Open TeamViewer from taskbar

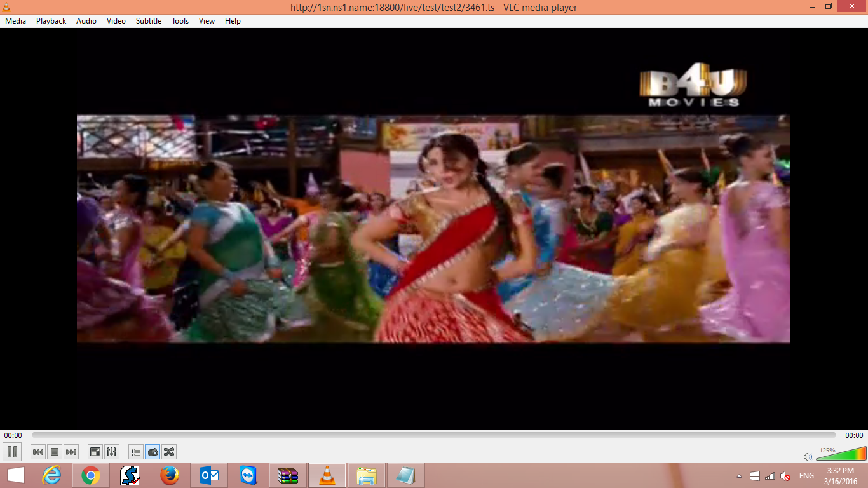pyautogui.click(x=248, y=475)
